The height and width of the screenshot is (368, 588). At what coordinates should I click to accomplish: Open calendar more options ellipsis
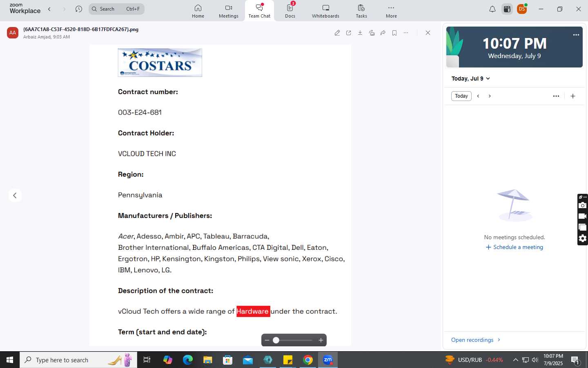[x=556, y=96]
